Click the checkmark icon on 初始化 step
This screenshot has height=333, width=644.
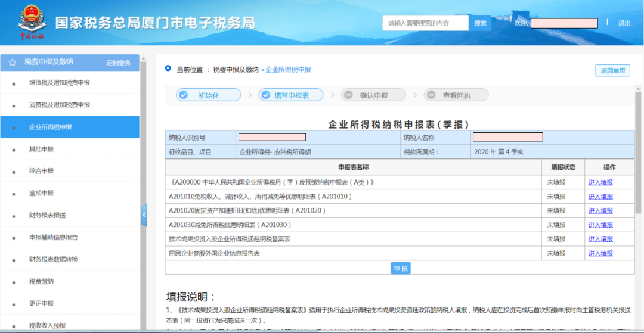[184, 95]
